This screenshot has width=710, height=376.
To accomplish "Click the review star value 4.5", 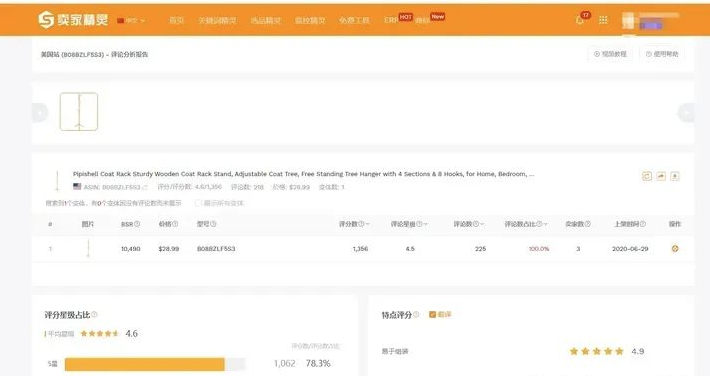I will pyautogui.click(x=410, y=249).
